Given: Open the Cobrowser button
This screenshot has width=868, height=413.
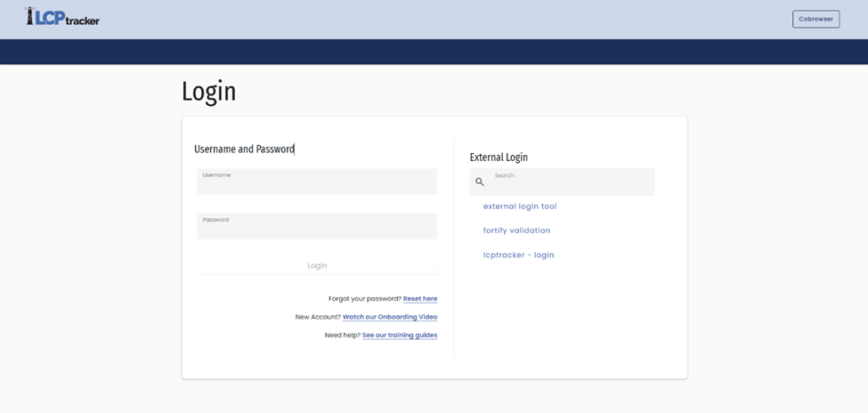Looking at the screenshot, I should 816,19.
